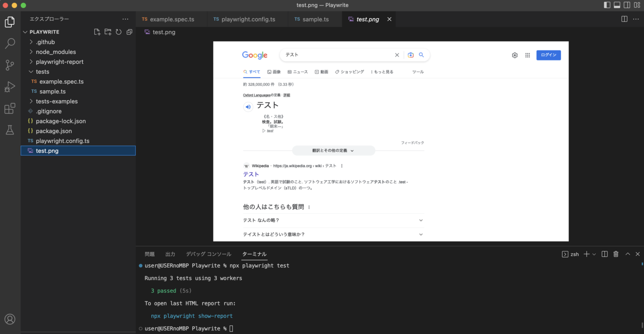Screen dimensions: 644x334
Task: Open the Run and Debug view
Action: pos(10,87)
